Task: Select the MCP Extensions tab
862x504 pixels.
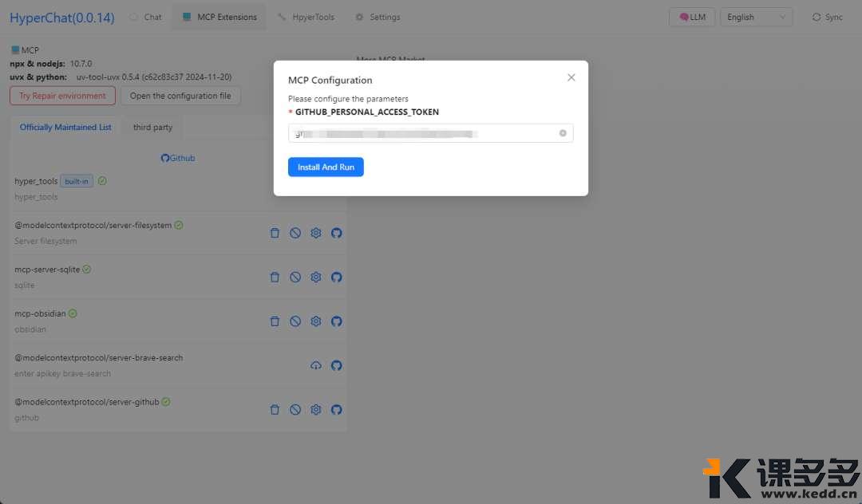Action: (219, 17)
